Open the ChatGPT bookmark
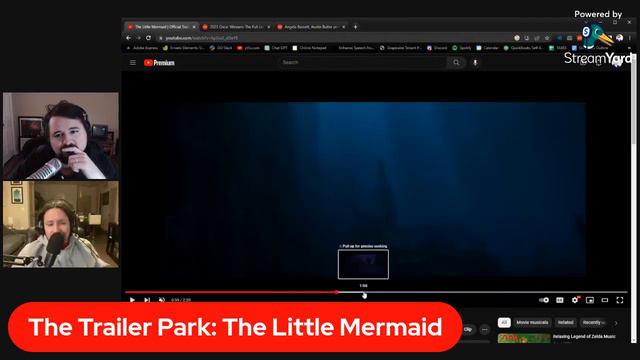This screenshot has width=640, height=360. coord(276,48)
